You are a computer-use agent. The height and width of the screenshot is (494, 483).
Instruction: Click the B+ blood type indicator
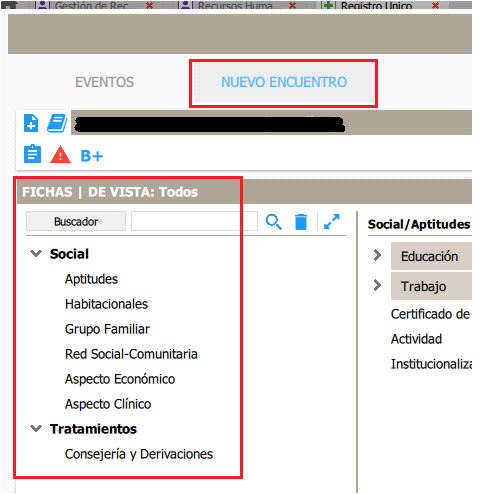92,156
